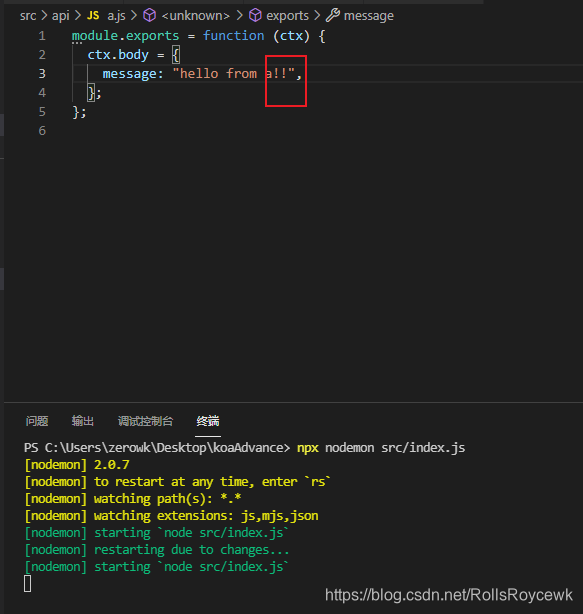Viewport: 583px width, 614px height.
Task: Click line number 2 in gutter
Action: 42,54
